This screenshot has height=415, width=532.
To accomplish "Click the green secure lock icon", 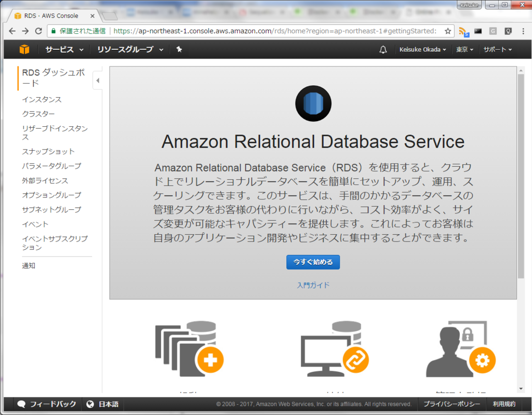I will pyautogui.click(x=54, y=31).
